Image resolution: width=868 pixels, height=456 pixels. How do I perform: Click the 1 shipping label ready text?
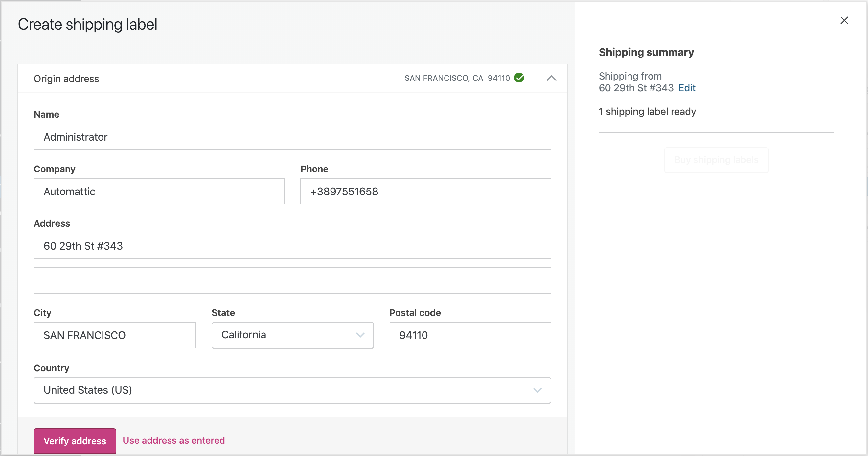(x=647, y=112)
